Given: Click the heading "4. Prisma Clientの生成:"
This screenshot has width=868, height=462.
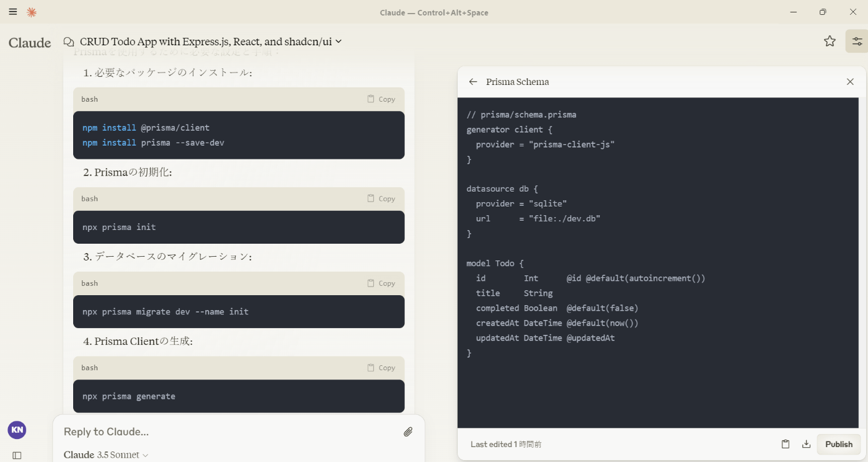Looking at the screenshot, I should coord(138,341).
